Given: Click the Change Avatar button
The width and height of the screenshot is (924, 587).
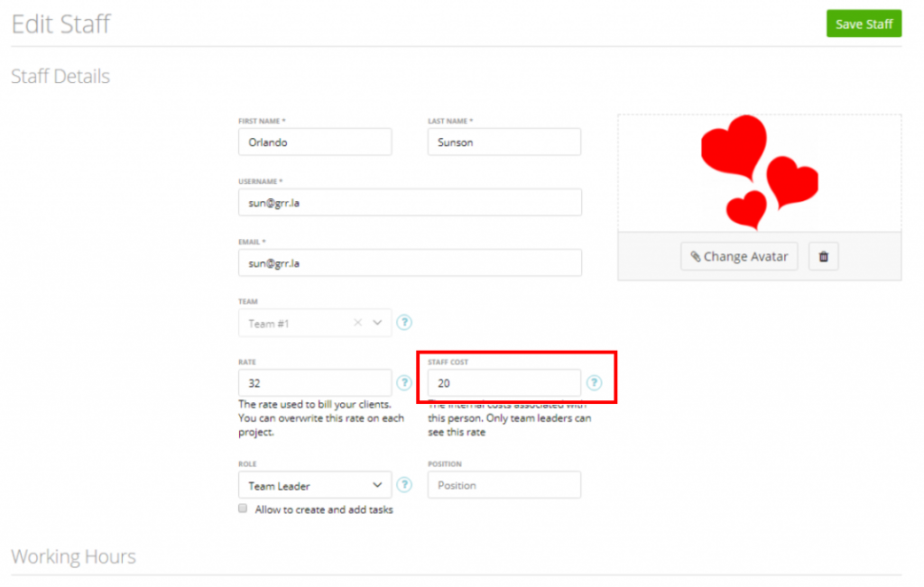Looking at the screenshot, I should click(x=739, y=256).
